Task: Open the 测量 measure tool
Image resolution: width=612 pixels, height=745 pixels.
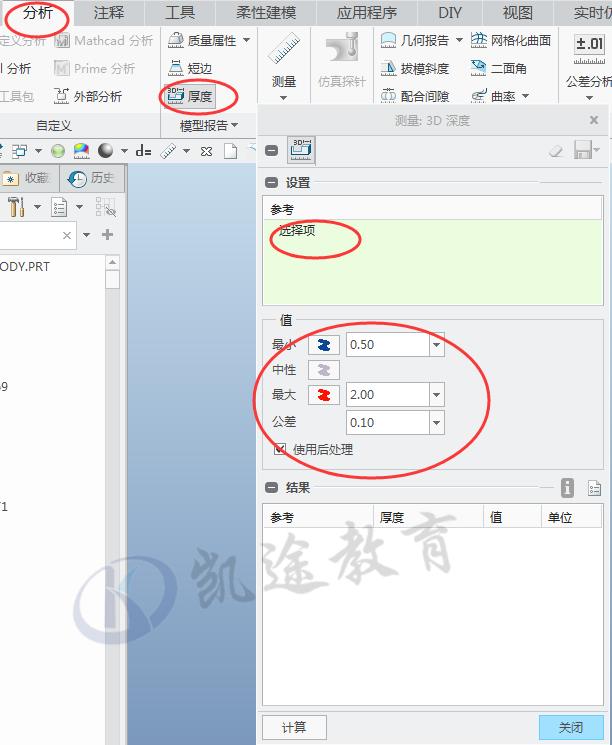Action: [284, 59]
